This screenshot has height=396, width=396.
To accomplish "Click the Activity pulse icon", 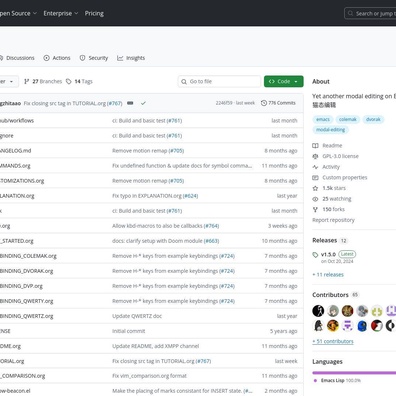I will [315, 167].
